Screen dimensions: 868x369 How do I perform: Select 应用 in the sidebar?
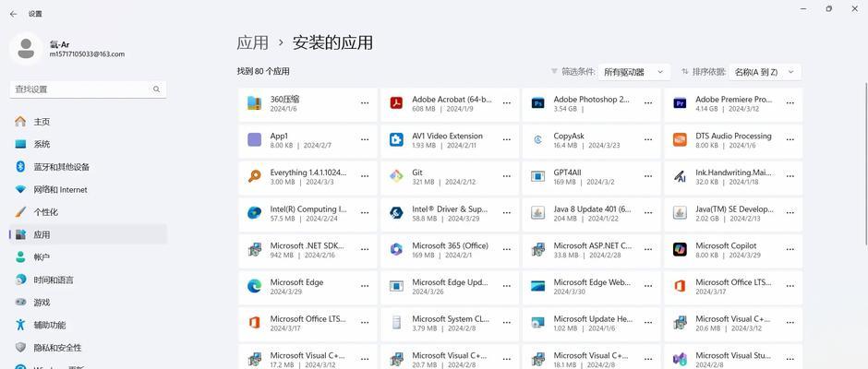click(88, 234)
